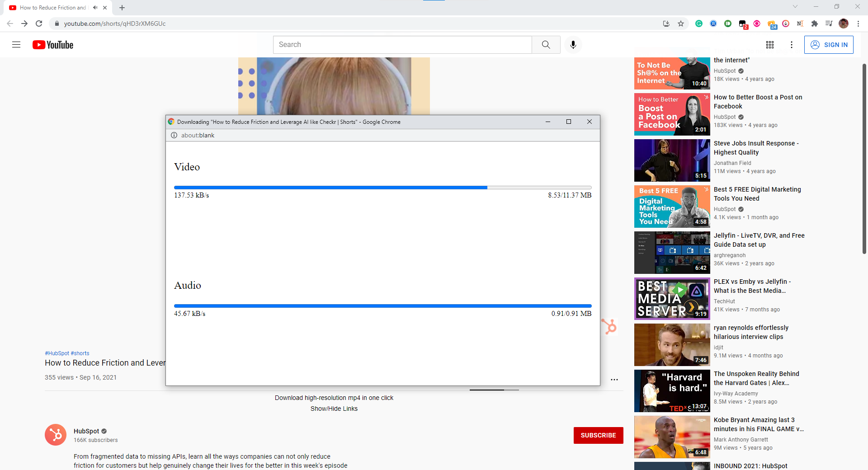This screenshot has height=470, width=868.
Task: Open the YouTube apps grid icon
Action: (770, 45)
